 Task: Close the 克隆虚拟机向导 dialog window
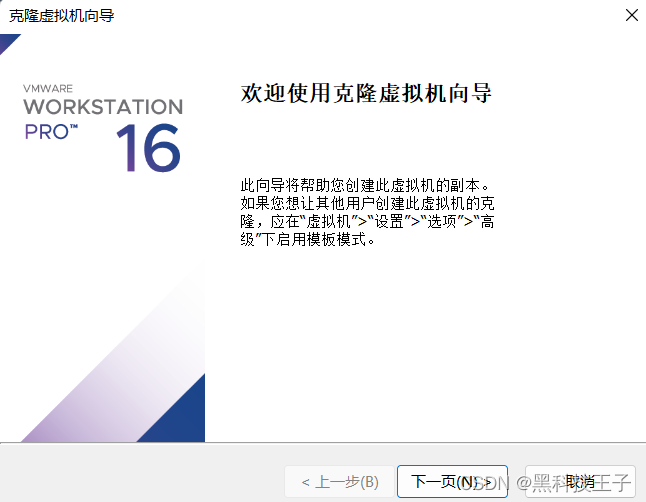coord(632,15)
